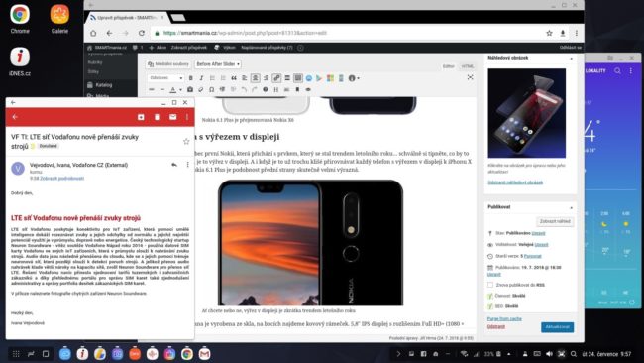This screenshot has width=644, height=363.
Task: Open Chrome from the taskbar
Action: pos(187,353)
